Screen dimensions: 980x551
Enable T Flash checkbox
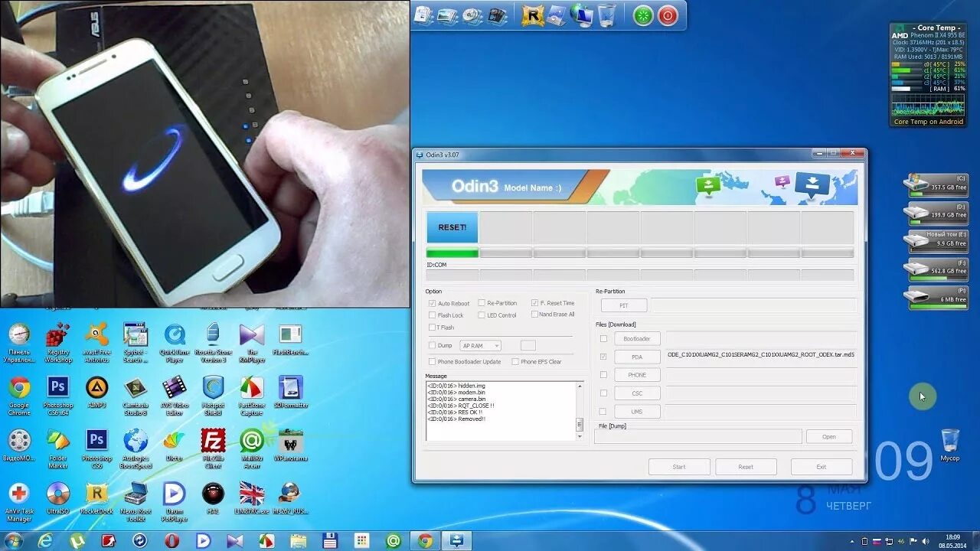click(433, 327)
